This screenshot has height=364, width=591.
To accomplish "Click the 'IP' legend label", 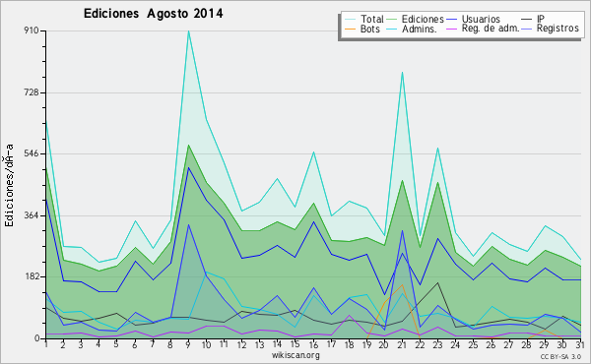I will pyautogui.click(x=541, y=19).
